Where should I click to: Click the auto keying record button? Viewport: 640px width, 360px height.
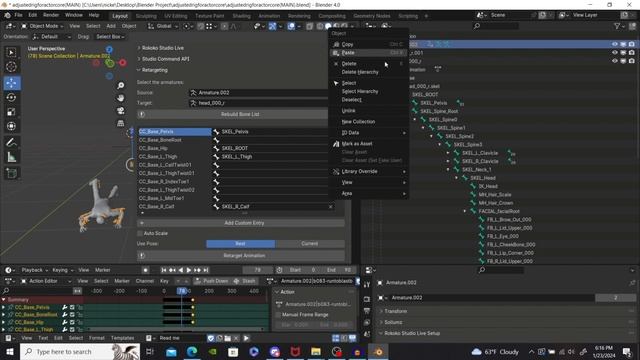145,270
